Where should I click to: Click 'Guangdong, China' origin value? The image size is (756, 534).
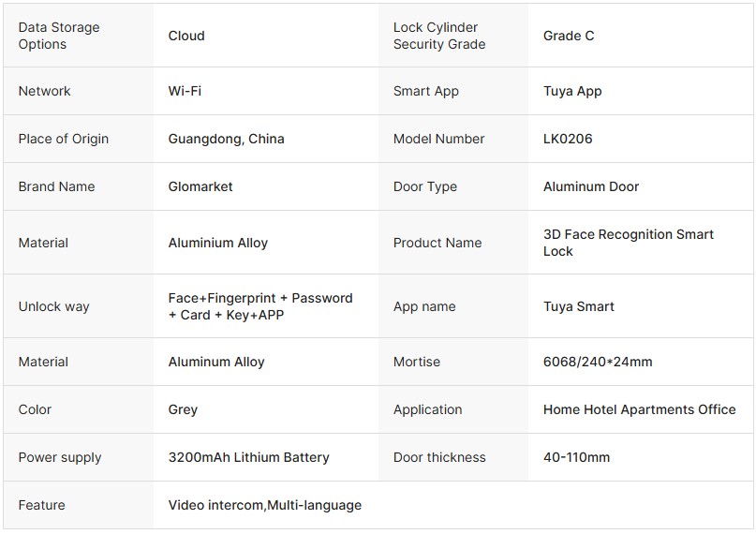point(226,139)
